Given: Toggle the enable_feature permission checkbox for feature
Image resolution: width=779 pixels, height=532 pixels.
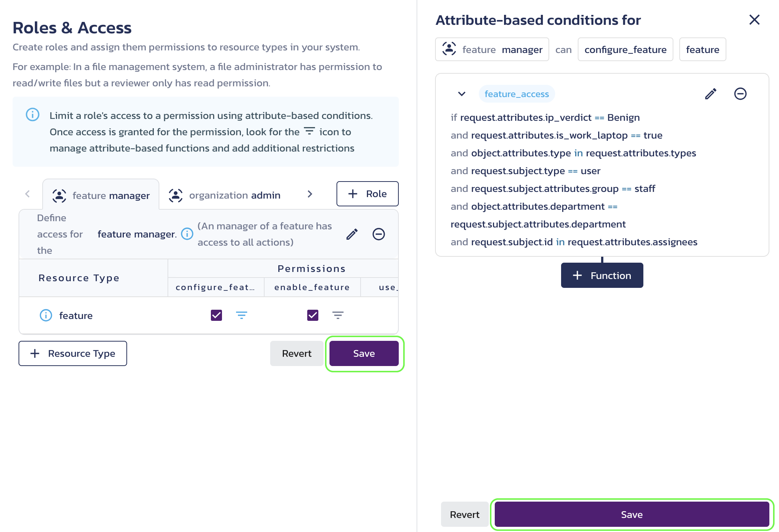Looking at the screenshot, I should pyautogui.click(x=312, y=314).
